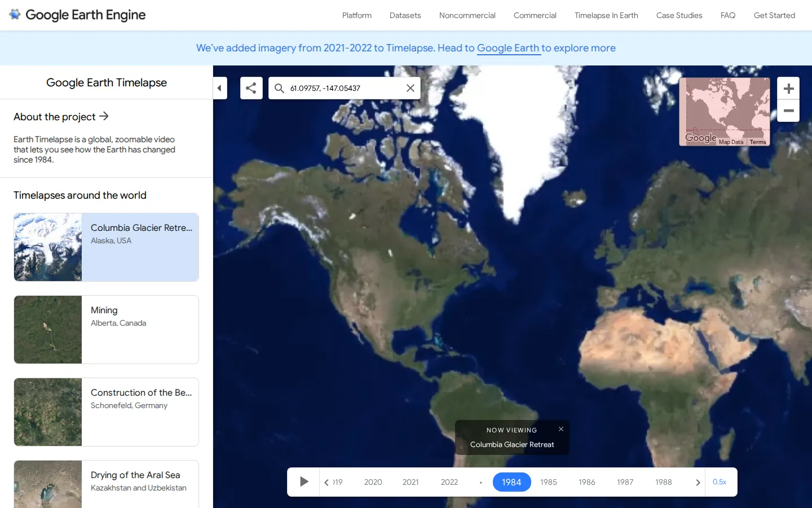
Task: Click the Mining thumbnail image
Action: pyautogui.click(x=48, y=330)
